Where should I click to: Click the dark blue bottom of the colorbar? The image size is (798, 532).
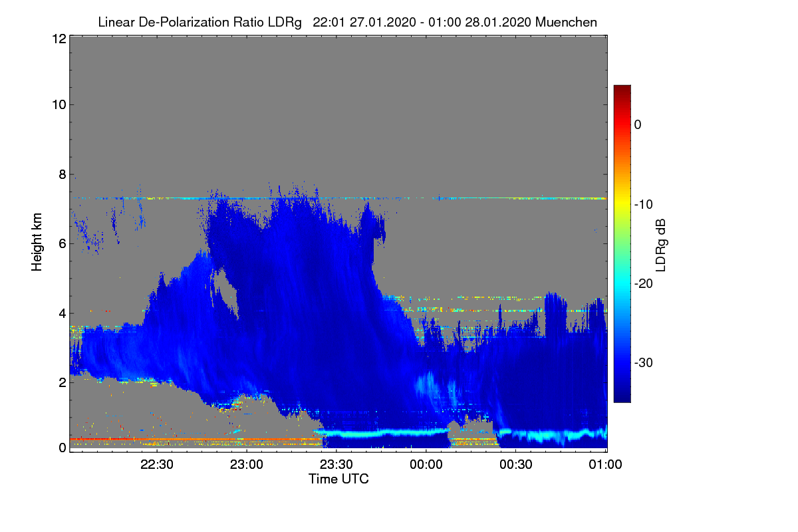622,397
